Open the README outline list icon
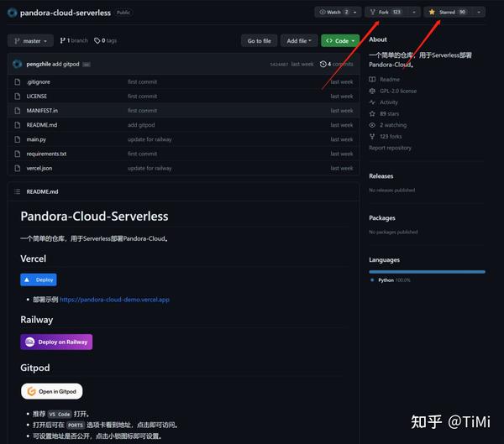This screenshot has width=504, height=444. 18,191
